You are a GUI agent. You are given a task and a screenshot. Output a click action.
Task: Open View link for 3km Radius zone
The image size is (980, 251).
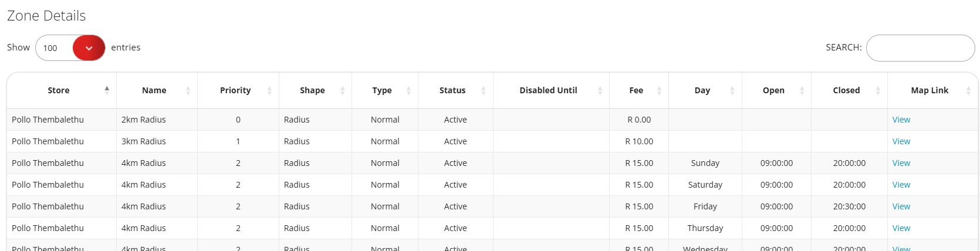pos(901,141)
